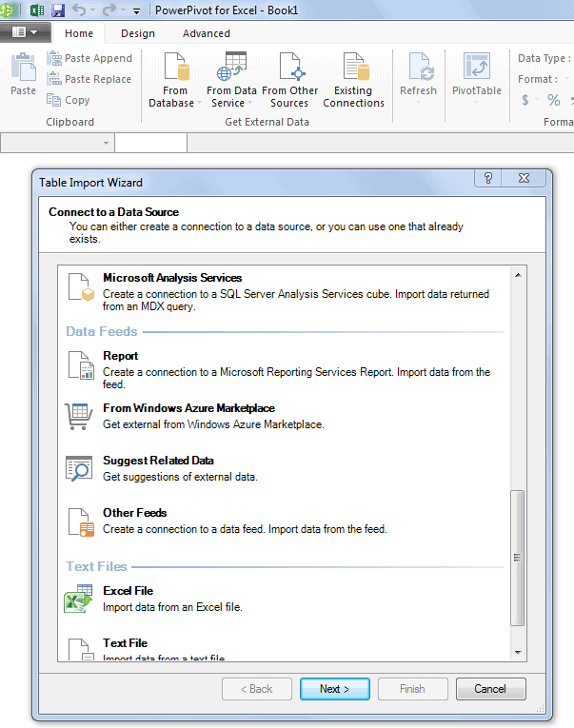Click the data source list scroll up arrow
The height and width of the screenshot is (728, 574).
pyautogui.click(x=518, y=275)
